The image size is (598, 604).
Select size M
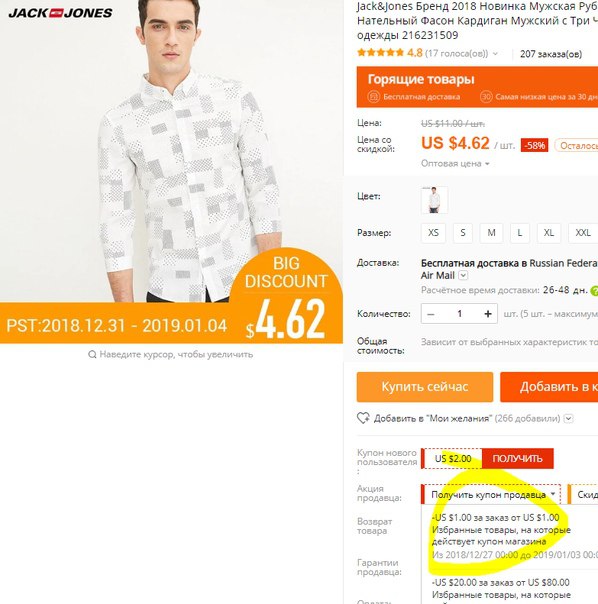(491, 233)
